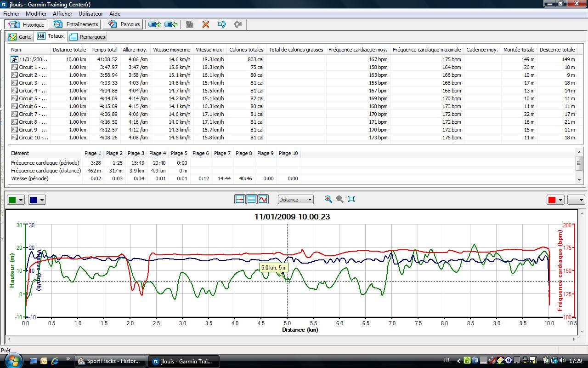Image resolution: width=588 pixels, height=368 pixels.
Task: Open the dark blue series color dropdown
Action: [x=42, y=200]
